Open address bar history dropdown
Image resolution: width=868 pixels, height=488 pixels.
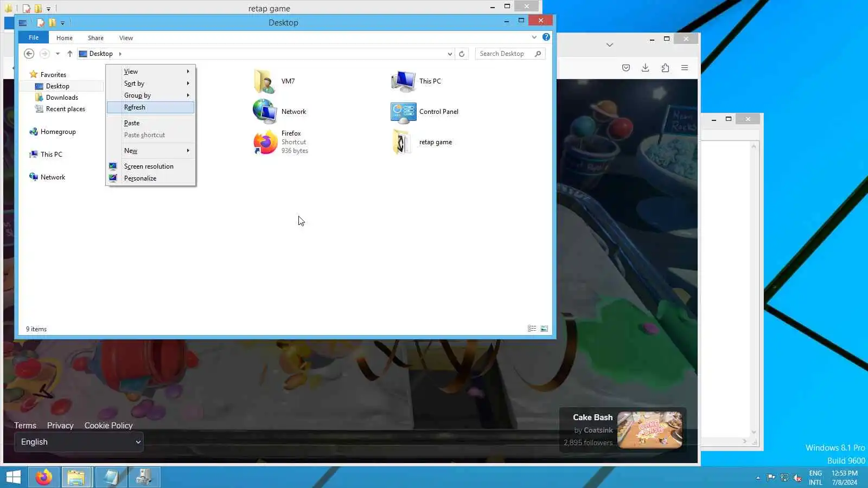450,54
